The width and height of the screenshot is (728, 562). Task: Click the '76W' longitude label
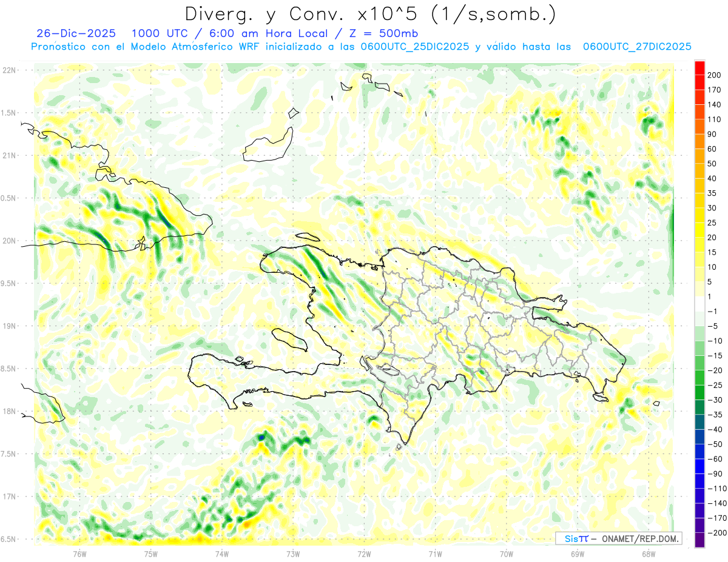pyautogui.click(x=79, y=554)
